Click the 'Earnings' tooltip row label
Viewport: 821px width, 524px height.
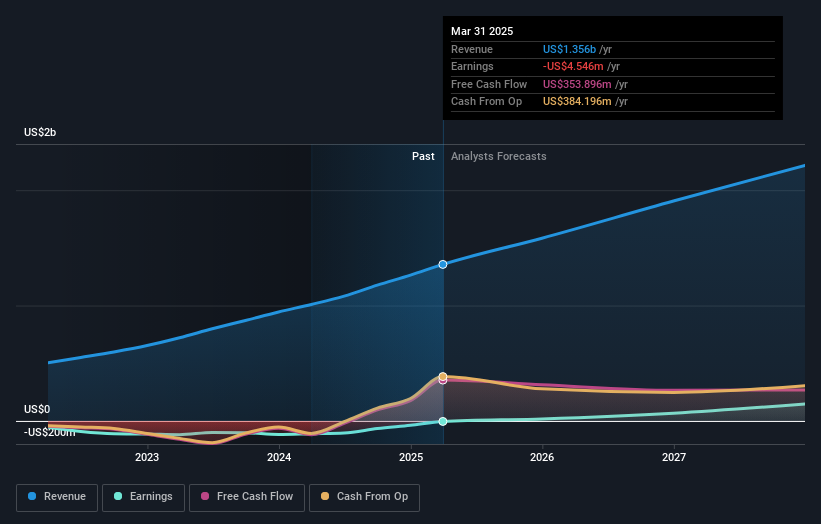click(472, 66)
